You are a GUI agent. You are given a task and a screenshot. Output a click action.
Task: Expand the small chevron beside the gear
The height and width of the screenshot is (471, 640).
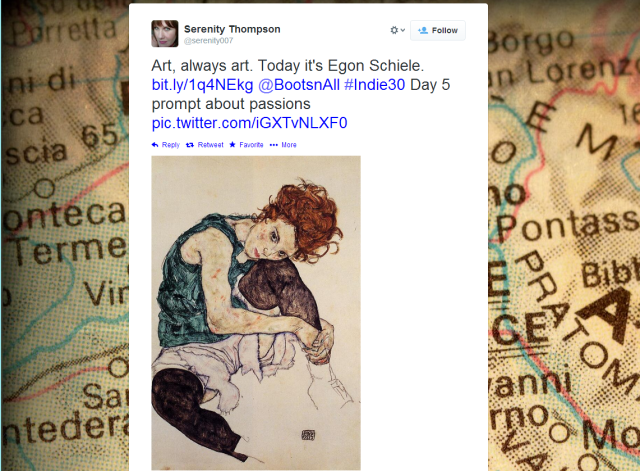pyautogui.click(x=403, y=30)
